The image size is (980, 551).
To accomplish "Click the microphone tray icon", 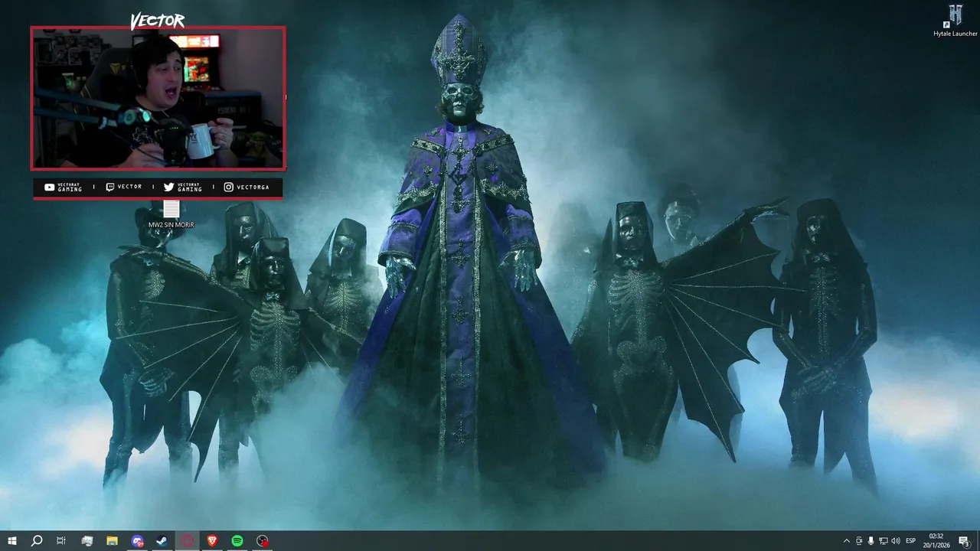I will pos(871,541).
